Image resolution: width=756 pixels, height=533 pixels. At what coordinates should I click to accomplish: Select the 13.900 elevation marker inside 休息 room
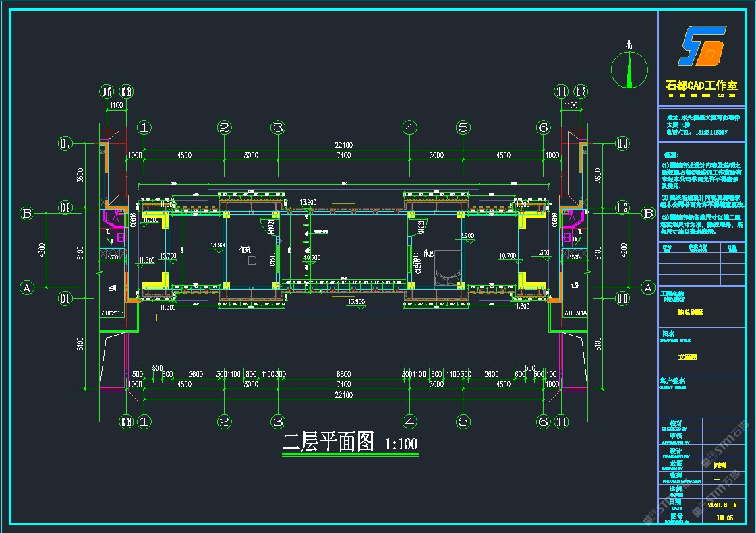[x=465, y=236]
